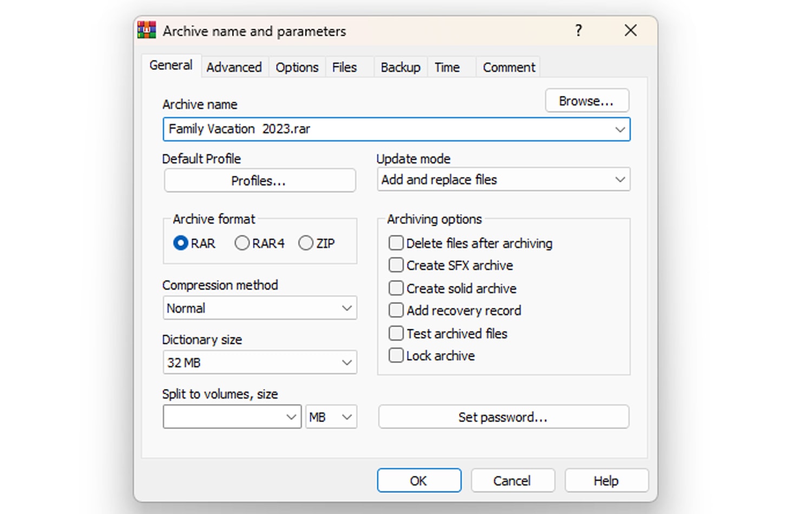Click the help question mark icon

coord(579,31)
